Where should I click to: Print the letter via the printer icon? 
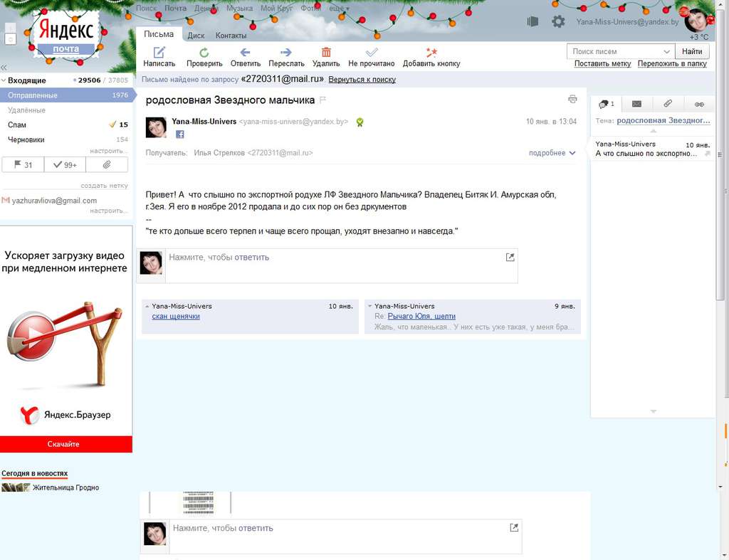[x=572, y=99]
